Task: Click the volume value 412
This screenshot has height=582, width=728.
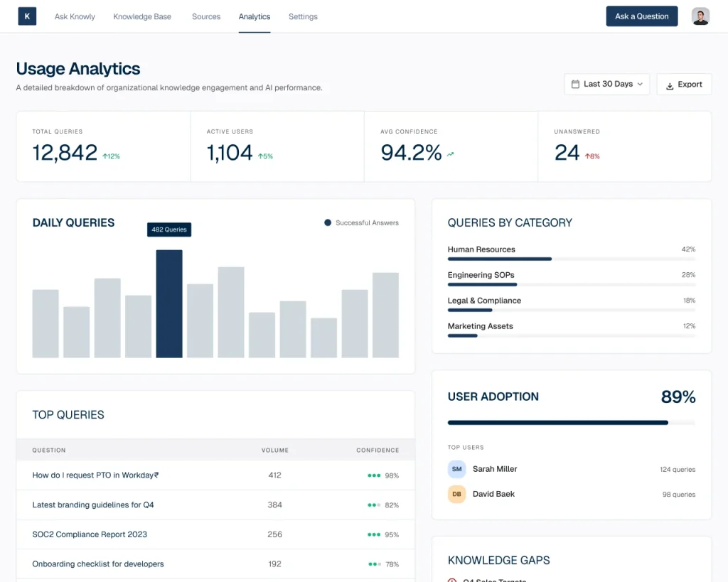Action: pos(275,475)
